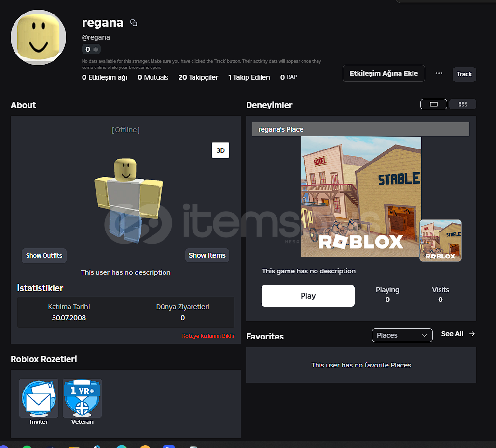The image size is (496, 448).
Task: Click the 0 RAP value
Action: pos(288,77)
